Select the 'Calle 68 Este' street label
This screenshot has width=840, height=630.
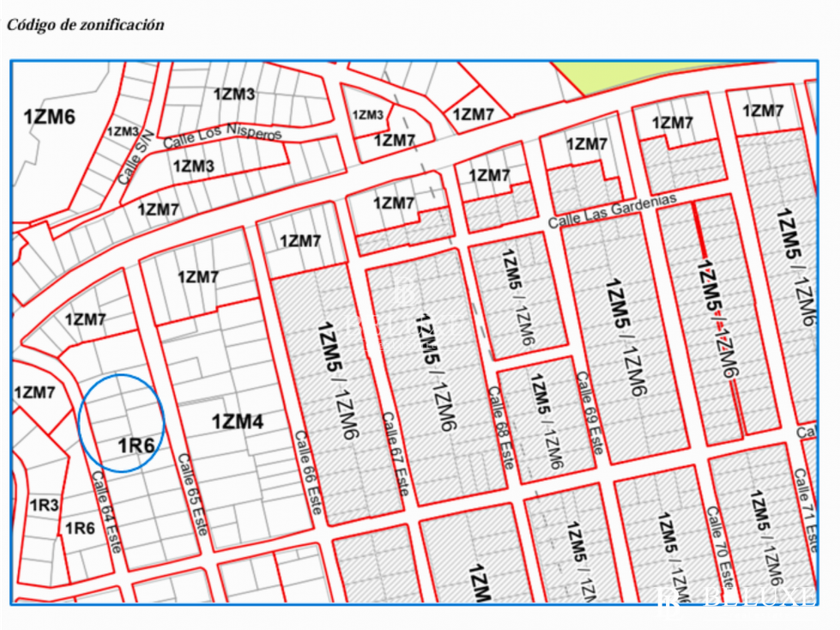click(x=501, y=429)
